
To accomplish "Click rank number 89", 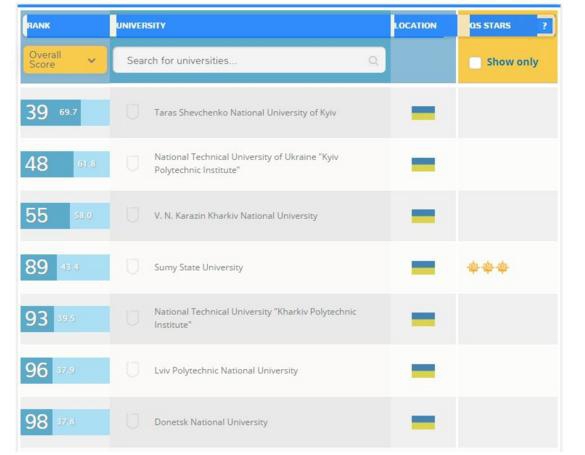I will 37,267.
